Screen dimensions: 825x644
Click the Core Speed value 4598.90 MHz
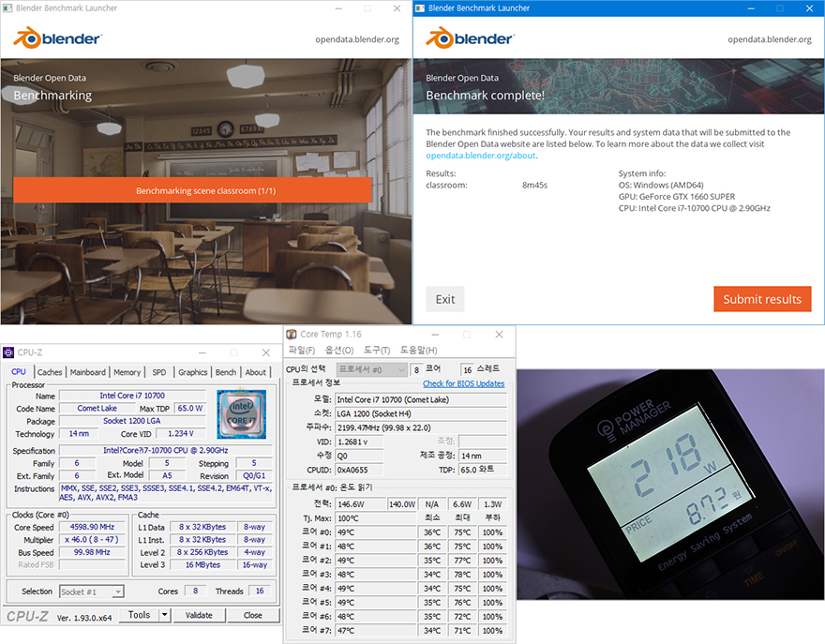[92, 527]
